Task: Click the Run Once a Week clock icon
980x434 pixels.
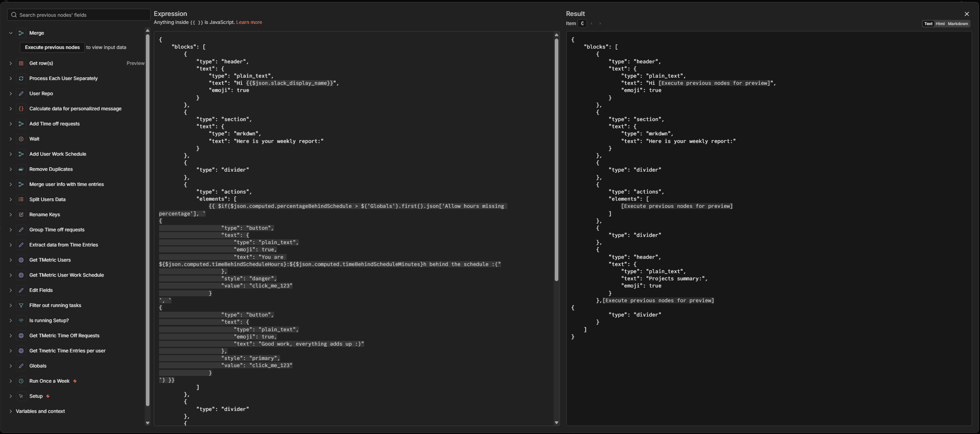Action: [x=21, y=381]
